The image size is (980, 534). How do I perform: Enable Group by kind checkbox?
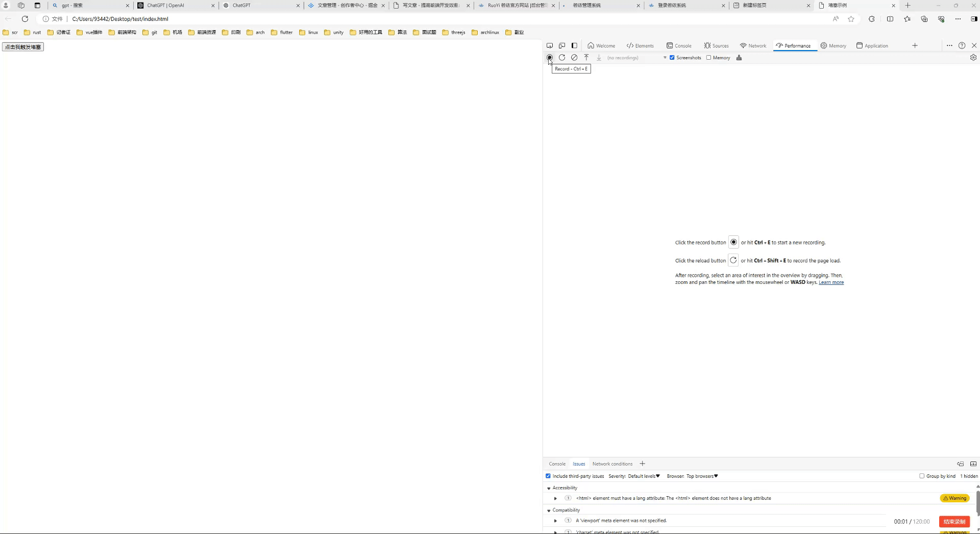[x=922, y=476]
